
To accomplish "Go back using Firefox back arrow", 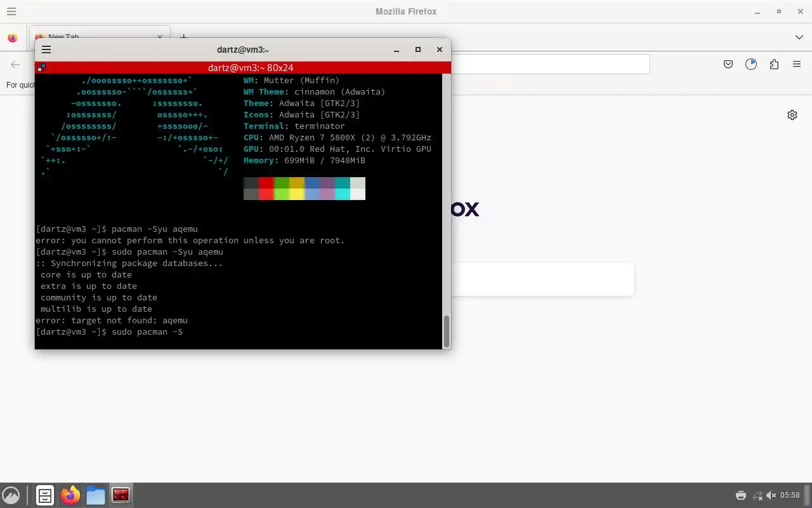I will 15,64.
